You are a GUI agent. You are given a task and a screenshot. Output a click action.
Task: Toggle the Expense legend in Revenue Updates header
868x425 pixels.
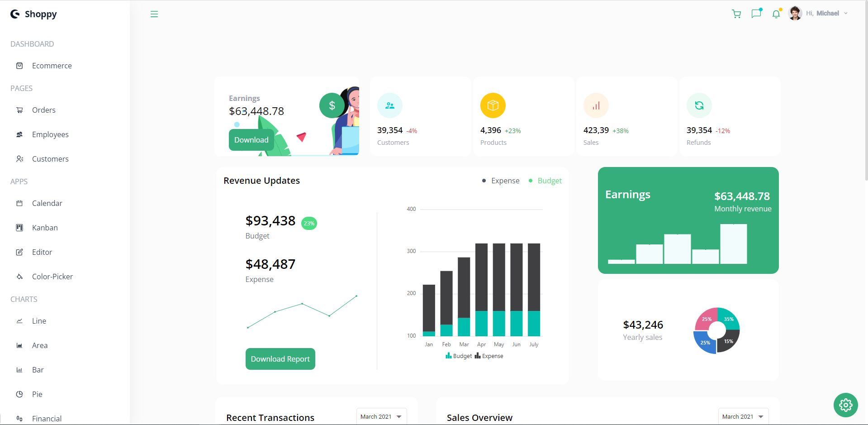click(x=501, y=181)
